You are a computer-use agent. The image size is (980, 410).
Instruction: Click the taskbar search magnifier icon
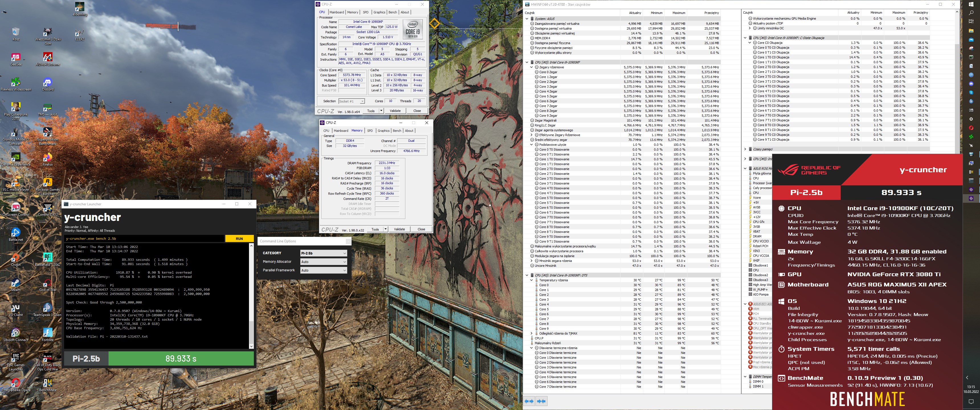click(971, 13)
